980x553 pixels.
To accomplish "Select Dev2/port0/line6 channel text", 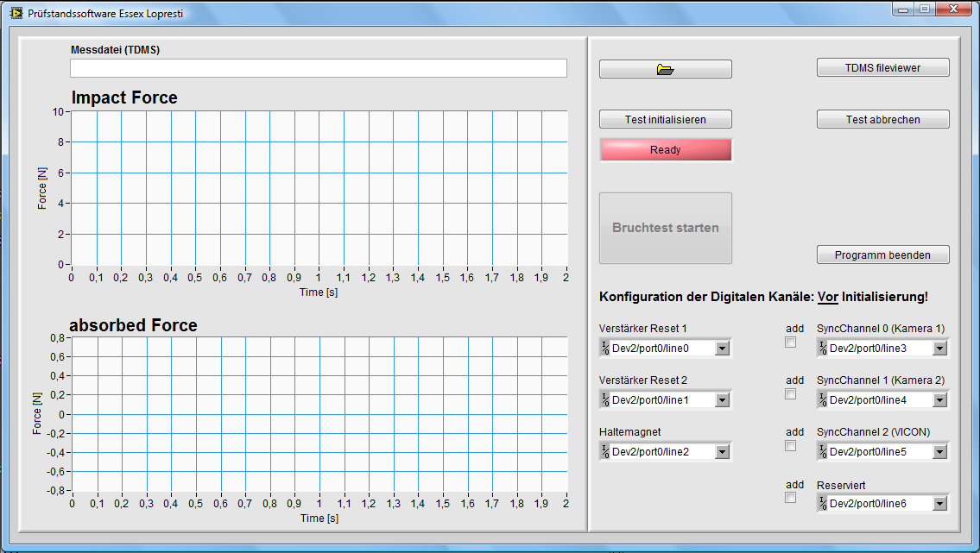I will (868, 504).
